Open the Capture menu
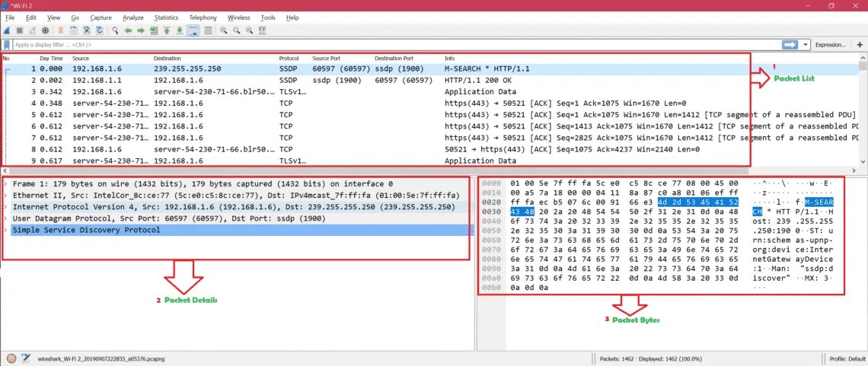 pyautogui.click(x=101, y=18)
